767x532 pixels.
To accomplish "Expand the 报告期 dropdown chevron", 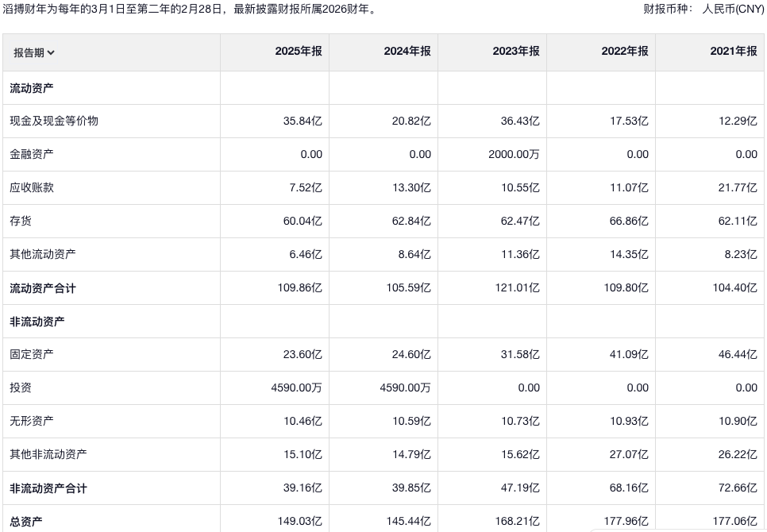I will 52,53.
